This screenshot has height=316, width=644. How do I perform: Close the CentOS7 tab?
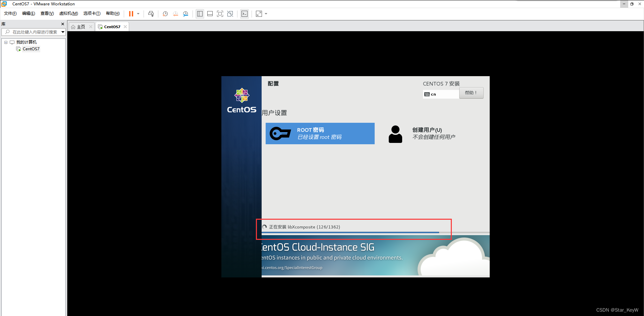pyautogui.click(x=125, y=27)
